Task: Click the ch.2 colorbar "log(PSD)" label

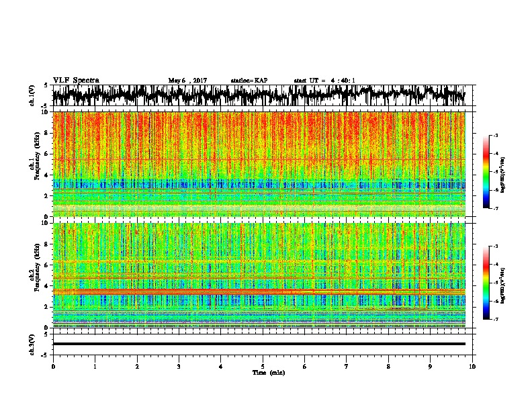Action: (x=503, y=285)
